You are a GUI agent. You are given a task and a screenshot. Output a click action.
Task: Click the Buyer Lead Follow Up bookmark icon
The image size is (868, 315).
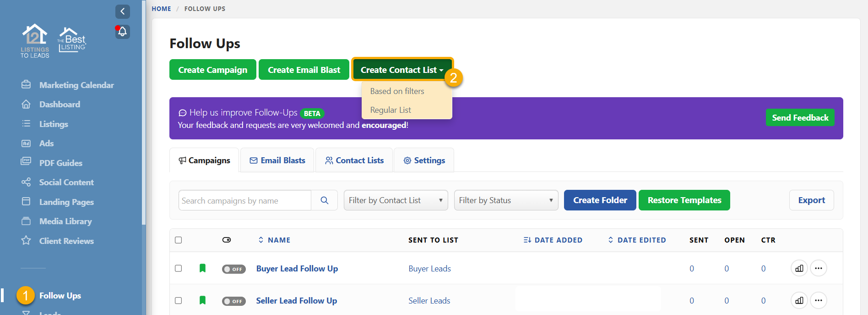click(202, 268)
